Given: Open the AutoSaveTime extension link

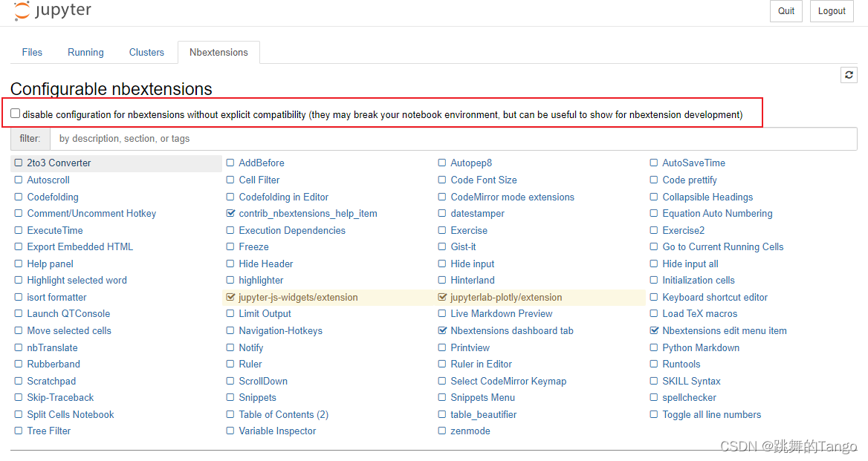Looking at the screenshot, I should click(x=693, y=163).
